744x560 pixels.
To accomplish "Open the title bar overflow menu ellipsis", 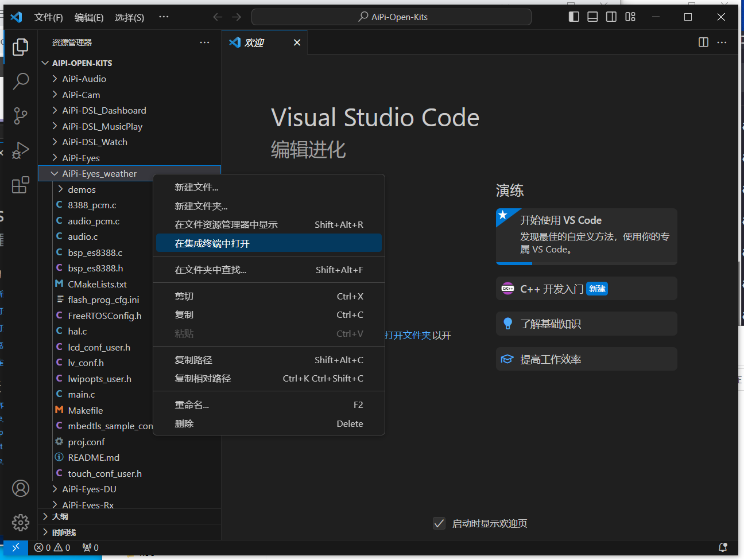I will (164, 17).
